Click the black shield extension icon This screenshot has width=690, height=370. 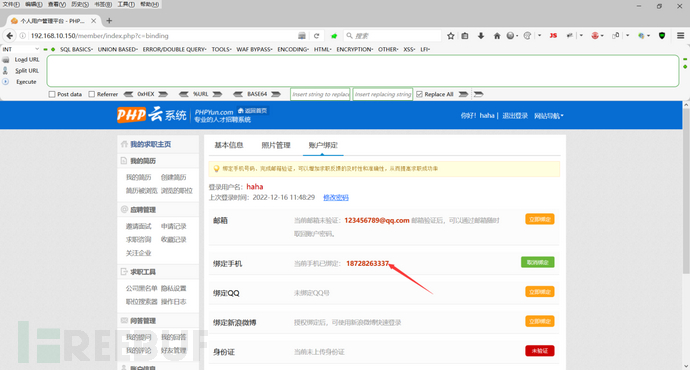click(662, 36)
